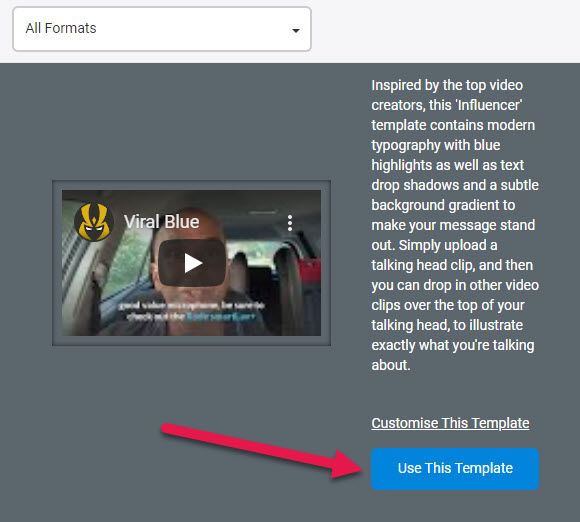The height and width of the screenshot is (522, 580).
Task: Open the video's three-dot options menu
Action: pos(290,223)
